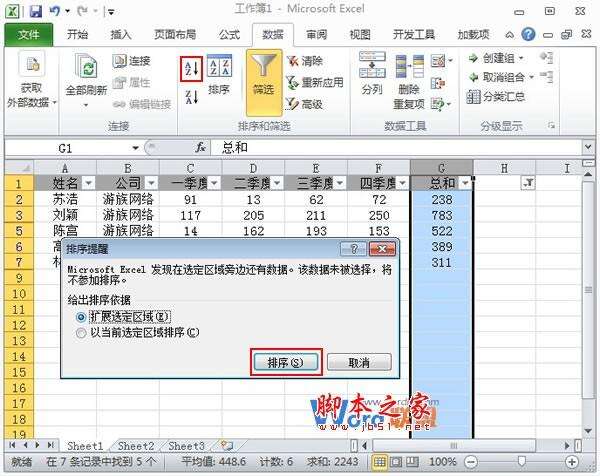
Task: Click the zoom in plus button
Action: point(572,462)
